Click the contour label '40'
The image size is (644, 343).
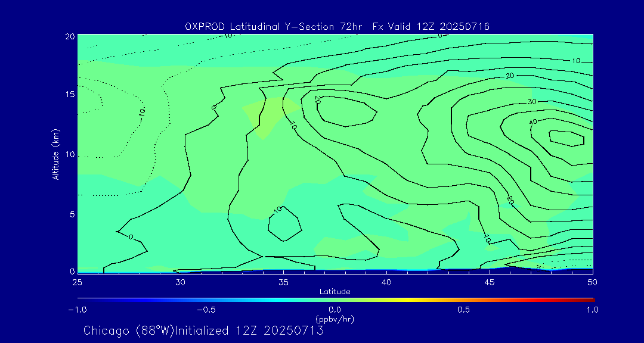pyautogui.click(x=533, y=122)
